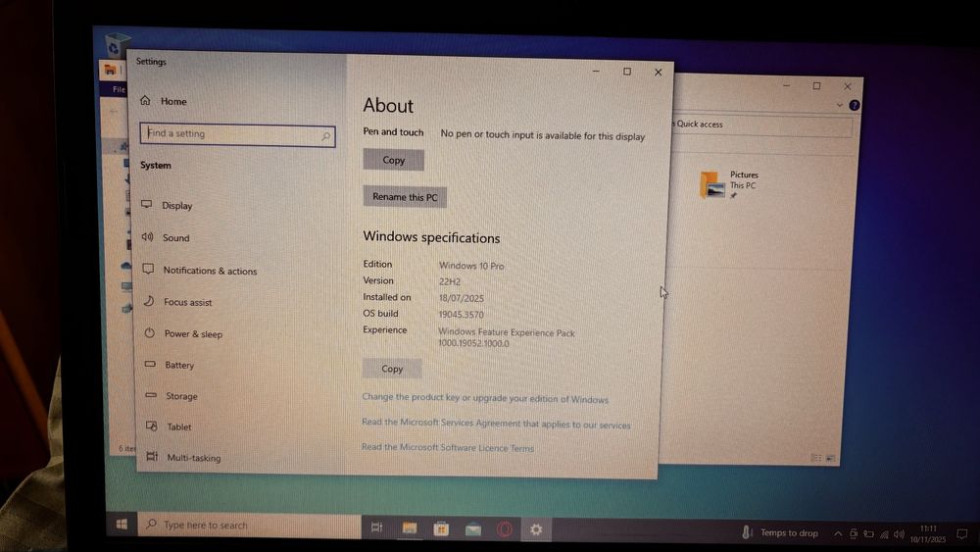Maximize the Settings window
This screenshot has width=980, height=552.
tap(627, 72)
